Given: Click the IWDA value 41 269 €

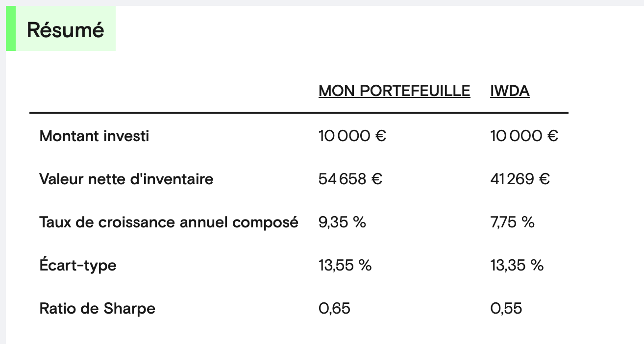Looking at the screenshot, I should tap(520, 179).
